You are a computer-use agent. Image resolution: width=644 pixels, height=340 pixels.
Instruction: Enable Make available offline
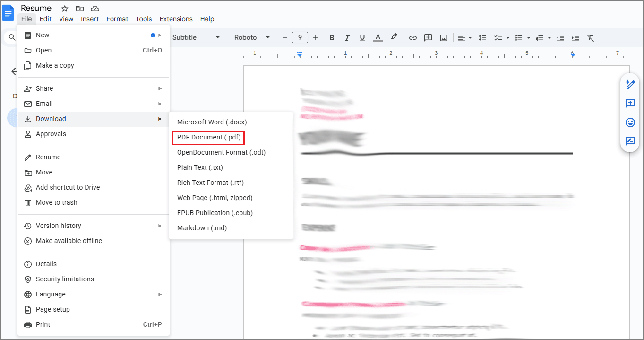click(69, 241)
